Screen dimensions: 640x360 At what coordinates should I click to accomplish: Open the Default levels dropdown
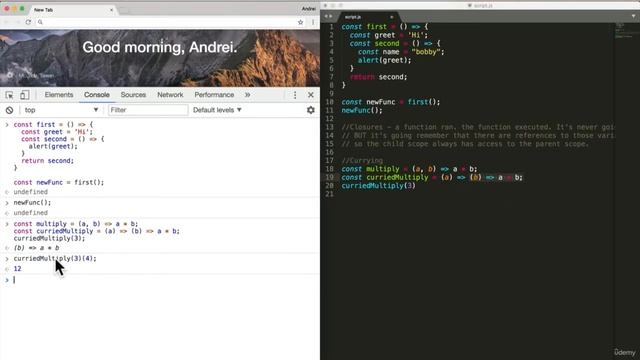(x=217, y=110)
